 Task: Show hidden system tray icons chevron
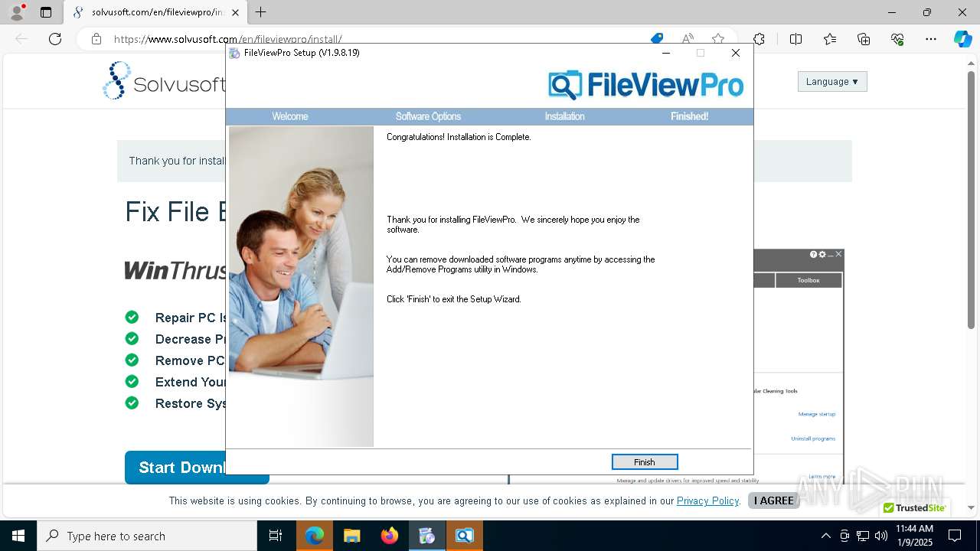pyautogui.click(x=825, y=536)
